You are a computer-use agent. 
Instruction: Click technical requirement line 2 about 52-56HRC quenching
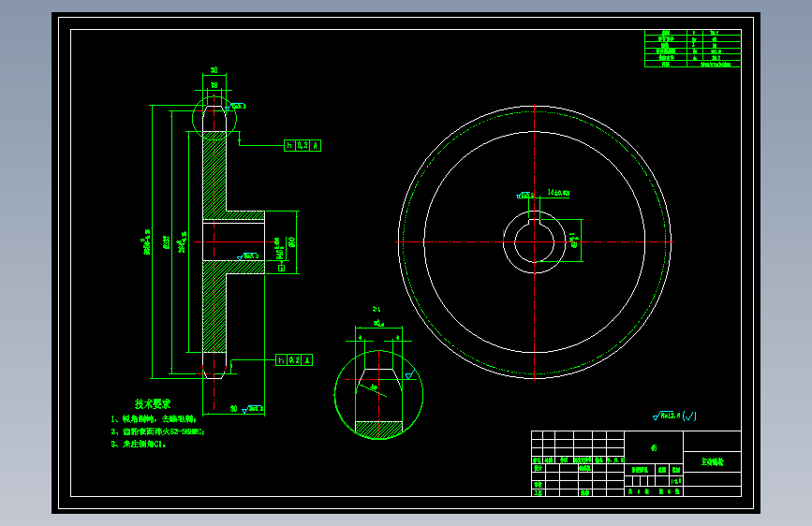tap(157, 431)
